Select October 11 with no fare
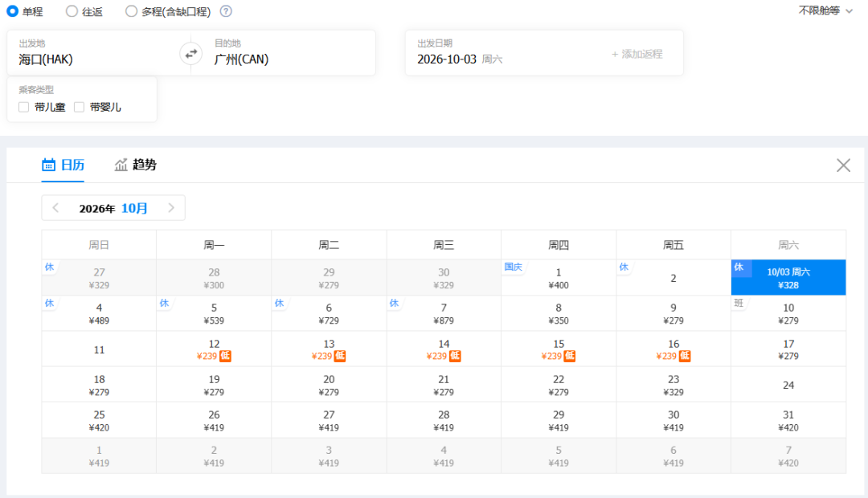Screen dimensions: 868x498 pos(99,349)
